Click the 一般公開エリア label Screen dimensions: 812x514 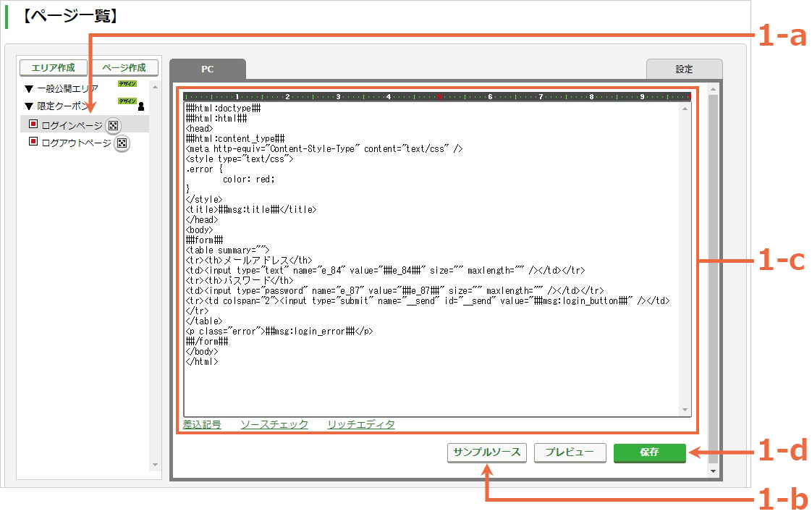point(68,89)
